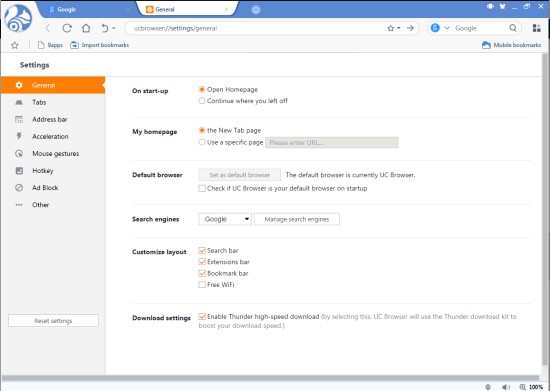550x391 pixels.
Task: Click the magnifier search icon
Action: click(x=513, y=28)
